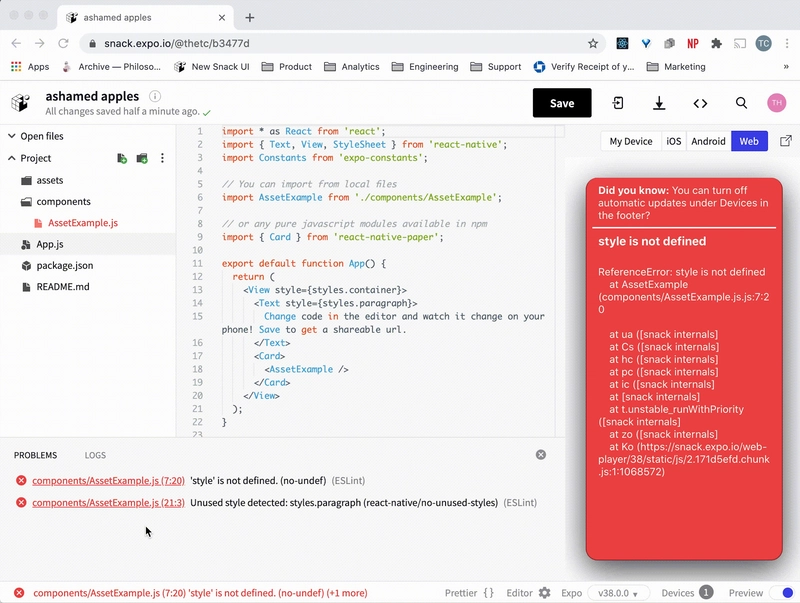Click the info icon beside ashamed apples
Viewport: 800px width, 603px height.
(x=155, y=96)
